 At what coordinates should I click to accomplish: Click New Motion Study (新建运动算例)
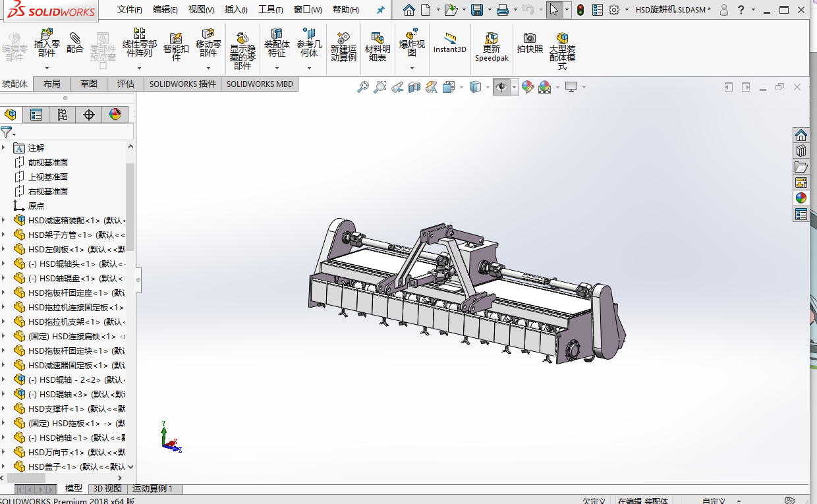pos(343,46)
